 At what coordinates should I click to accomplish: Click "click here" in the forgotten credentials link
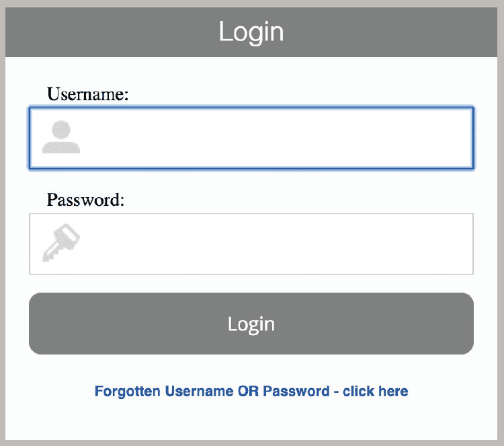tap(375, 391)
